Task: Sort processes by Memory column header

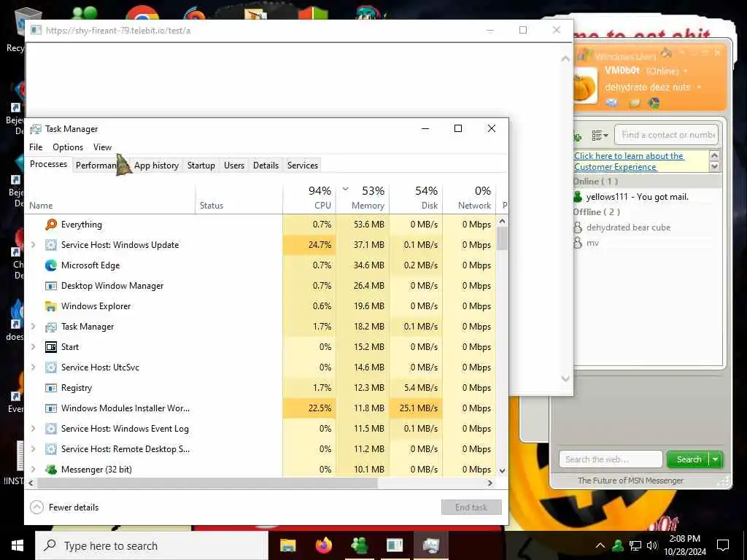Action: [x=363, y=198]
